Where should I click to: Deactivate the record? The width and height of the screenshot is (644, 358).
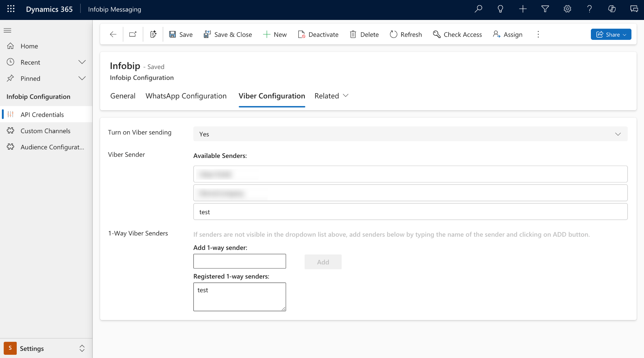click(x=318, y=34)
